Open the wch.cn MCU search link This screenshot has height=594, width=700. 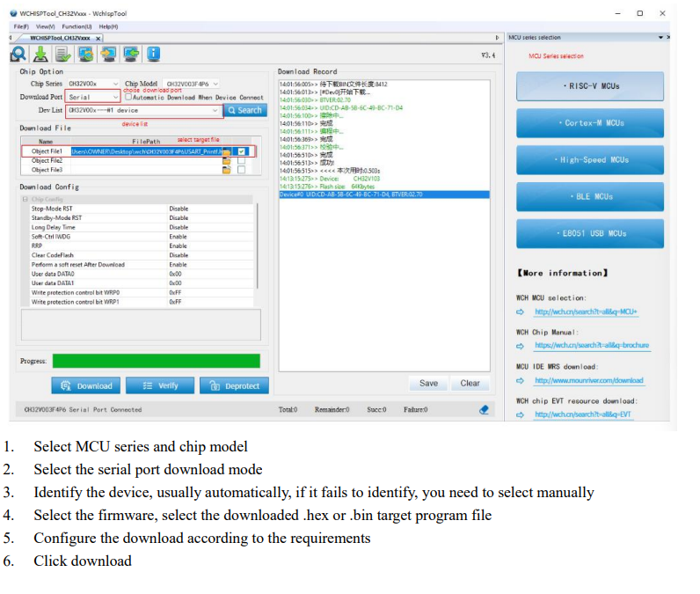pyautogui.click(x=587, y=312)
